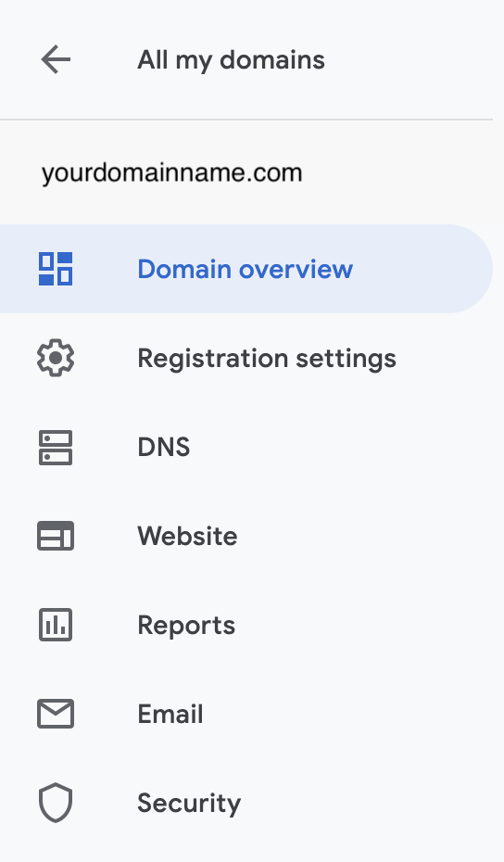Viewport: 504px width, 862px height.
Task: Switch to the Website section label
Action: coord(187,536)
